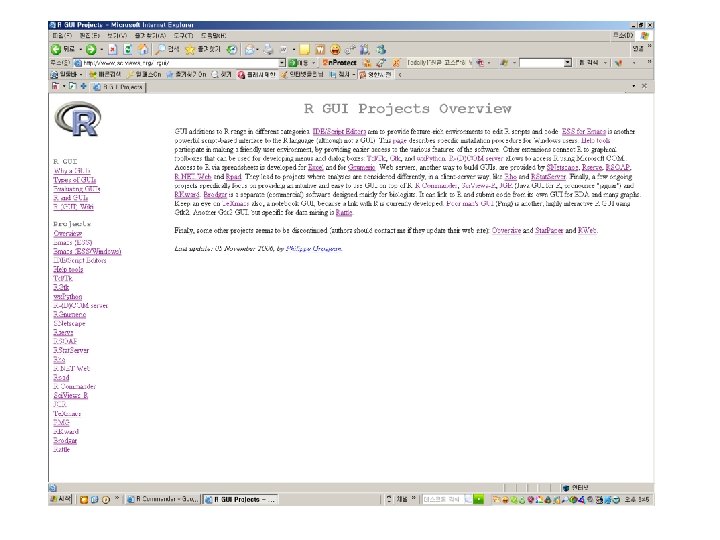Click the R logo image
The height and width of the screenshot is (540, 720).
(78, 119)
